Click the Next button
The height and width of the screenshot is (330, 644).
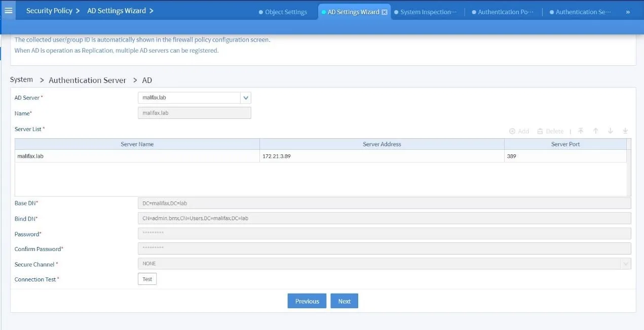pyautogui.click(x=344, y=301)
